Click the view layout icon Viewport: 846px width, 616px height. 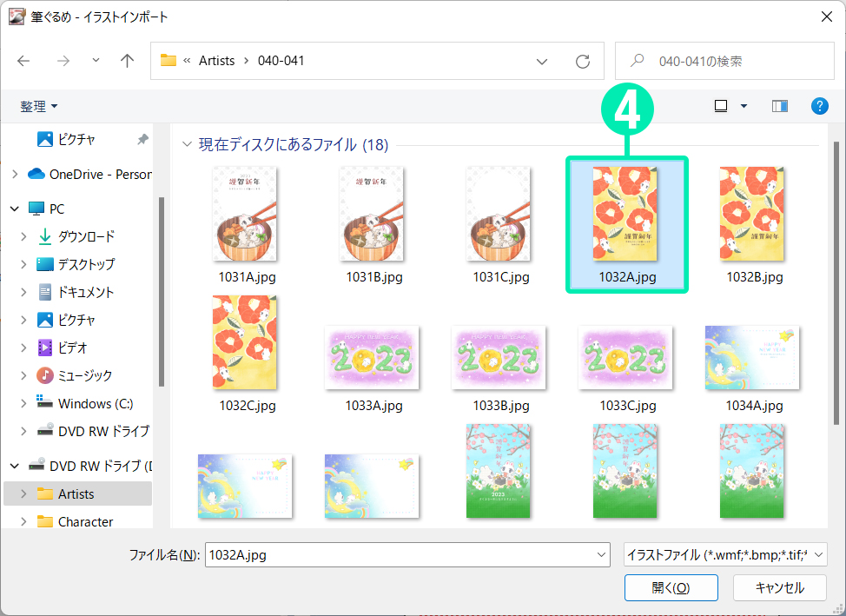tap(721, 106)
